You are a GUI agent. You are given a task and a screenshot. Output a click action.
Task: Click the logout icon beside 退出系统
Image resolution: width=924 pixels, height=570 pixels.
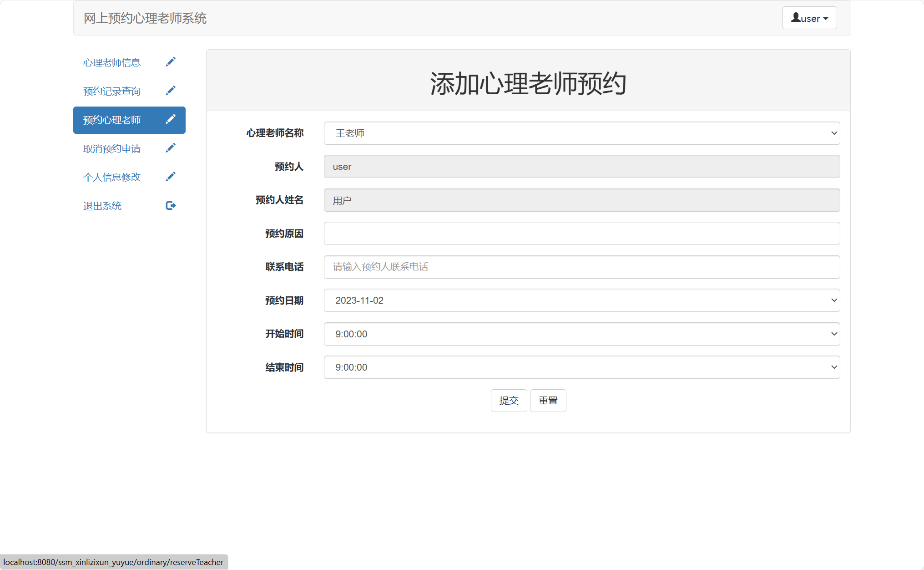click(171, 205)
